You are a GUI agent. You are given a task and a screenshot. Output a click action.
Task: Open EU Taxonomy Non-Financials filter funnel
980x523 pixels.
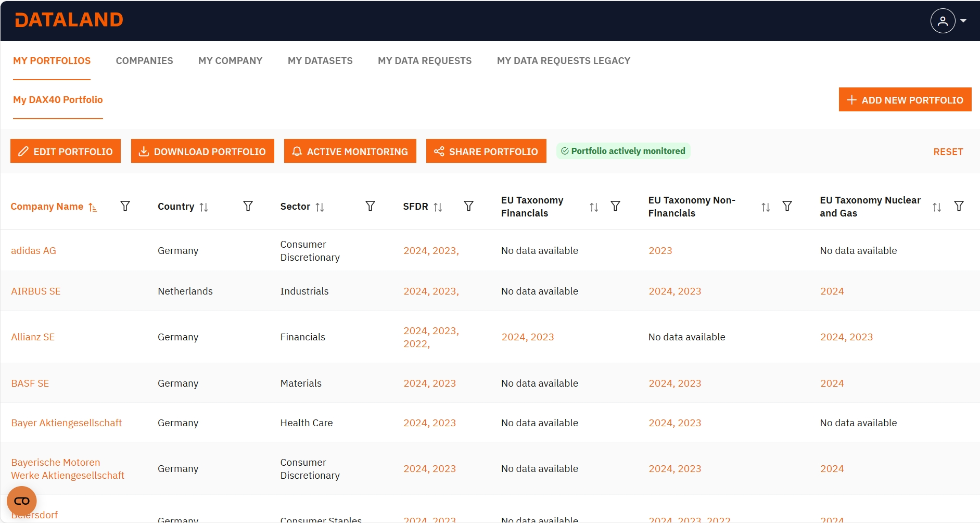(787, 206)
